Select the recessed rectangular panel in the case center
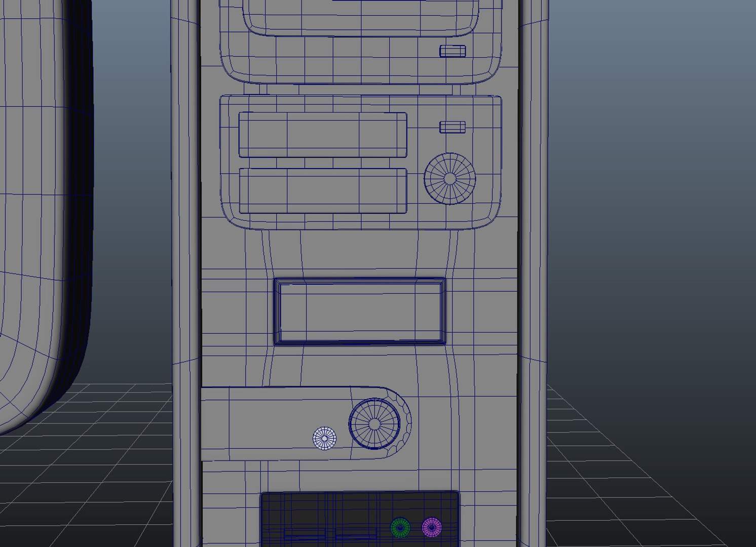Viewport: 756px width, 547px height. [360, 311]
